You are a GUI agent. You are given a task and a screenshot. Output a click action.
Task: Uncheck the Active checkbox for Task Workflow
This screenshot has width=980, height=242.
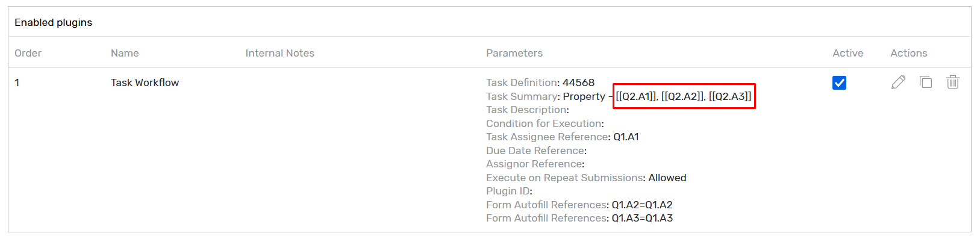[839, 83]
